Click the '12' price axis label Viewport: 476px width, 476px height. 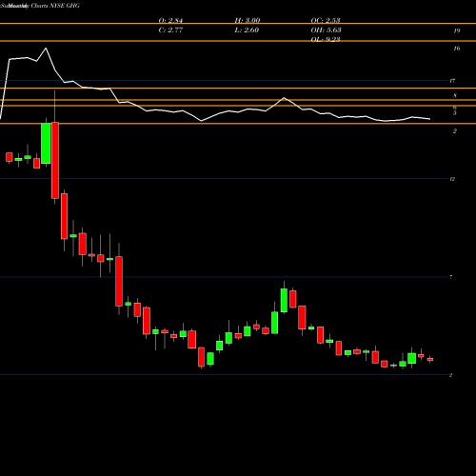(452, 179)
